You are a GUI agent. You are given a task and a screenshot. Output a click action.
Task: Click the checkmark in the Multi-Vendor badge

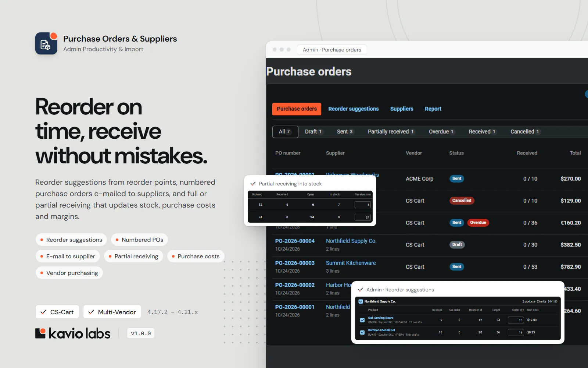pos(91,312)
